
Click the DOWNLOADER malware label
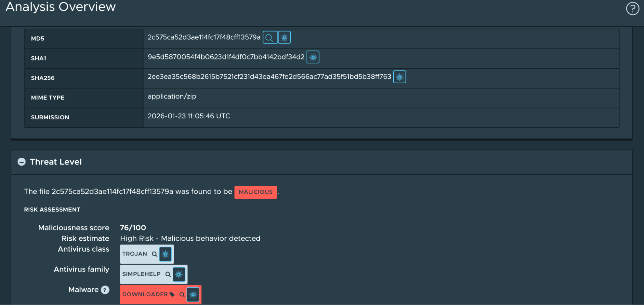145,295
